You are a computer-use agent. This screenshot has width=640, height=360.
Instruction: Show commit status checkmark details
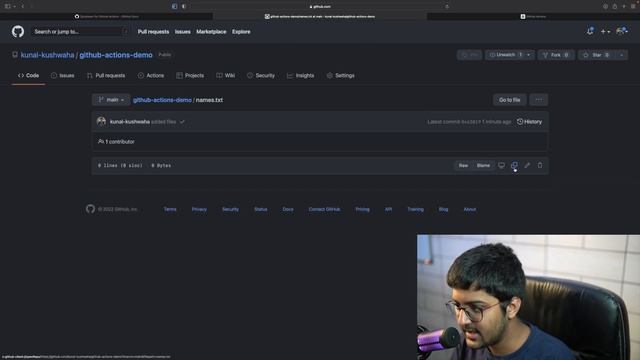(182, 122)
